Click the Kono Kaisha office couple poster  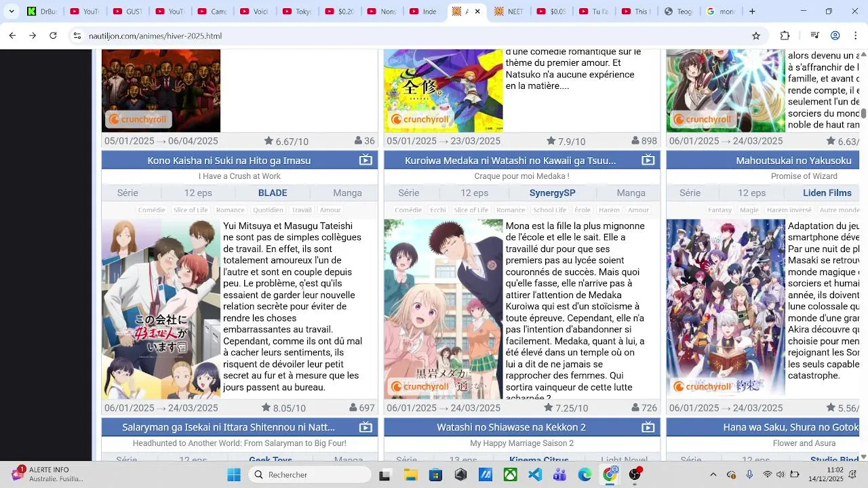(161, 309)
